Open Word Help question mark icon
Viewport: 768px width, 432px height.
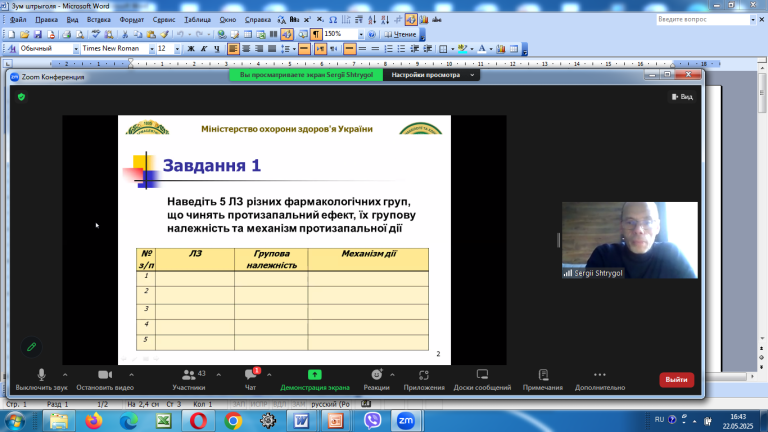point(372,34)
